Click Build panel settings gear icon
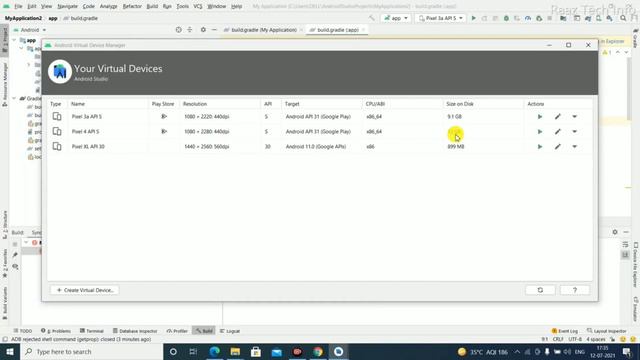 tap(615, 232)
